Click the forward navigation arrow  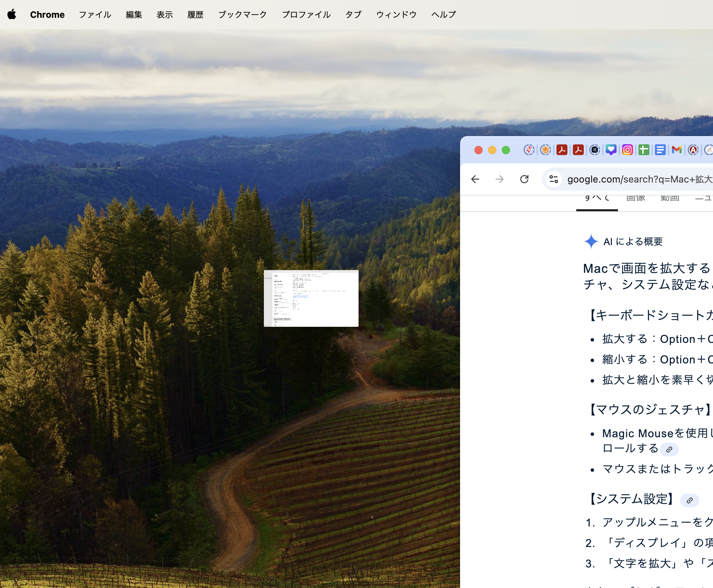[499, 179]
